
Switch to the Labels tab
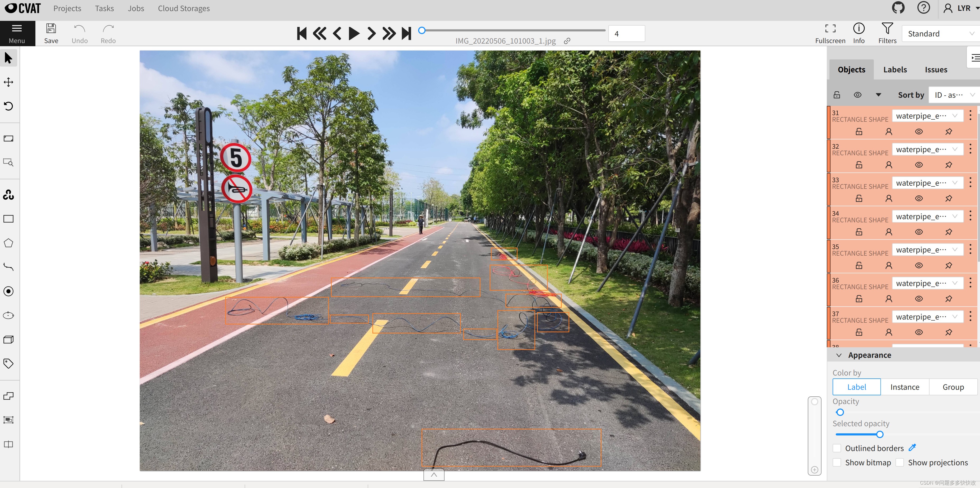click(895, 70)
